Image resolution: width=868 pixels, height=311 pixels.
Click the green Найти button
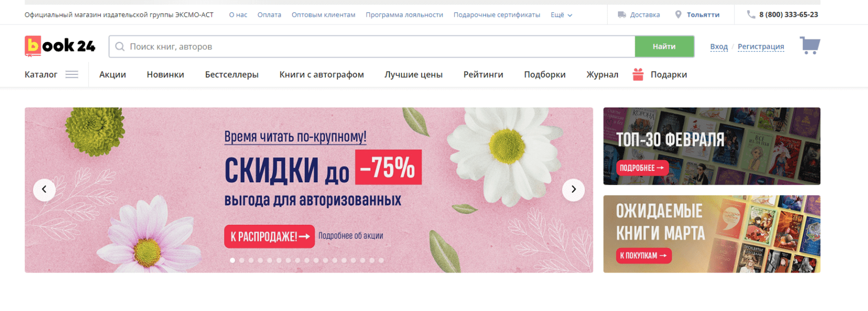point(665,47)
